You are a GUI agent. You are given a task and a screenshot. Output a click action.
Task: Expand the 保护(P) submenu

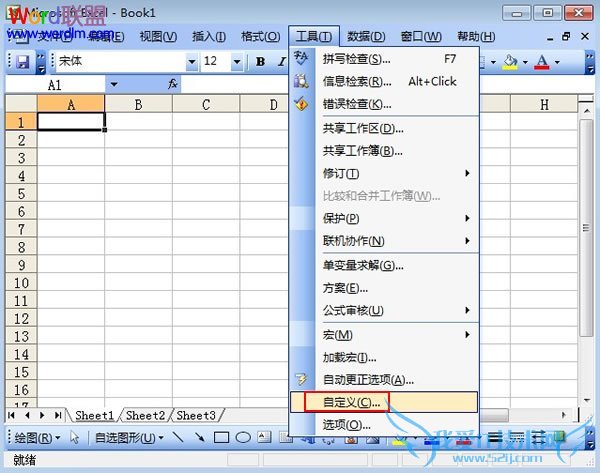pos(467,218)
